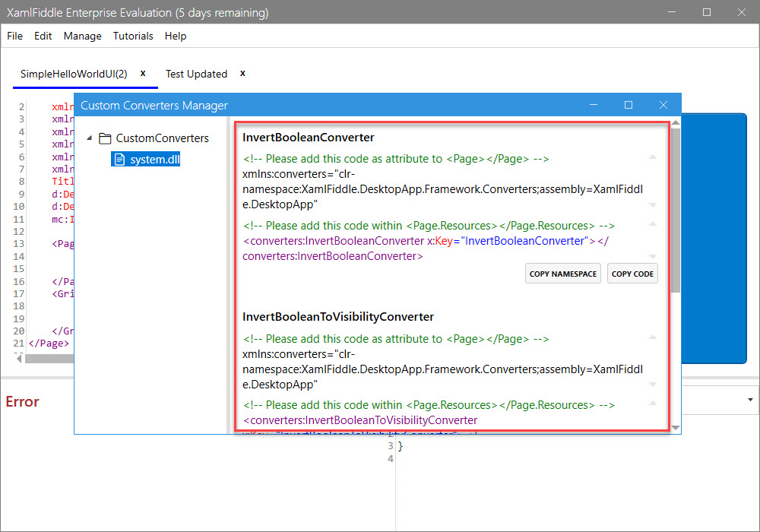This screenshot has width=760, height=532.
Task: Close the Custom Converters Manager dialog
Action: [663, 105]
